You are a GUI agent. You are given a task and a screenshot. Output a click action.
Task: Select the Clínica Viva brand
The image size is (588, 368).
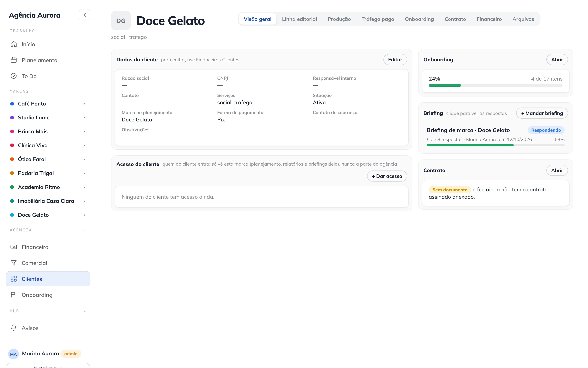[32, 145]
